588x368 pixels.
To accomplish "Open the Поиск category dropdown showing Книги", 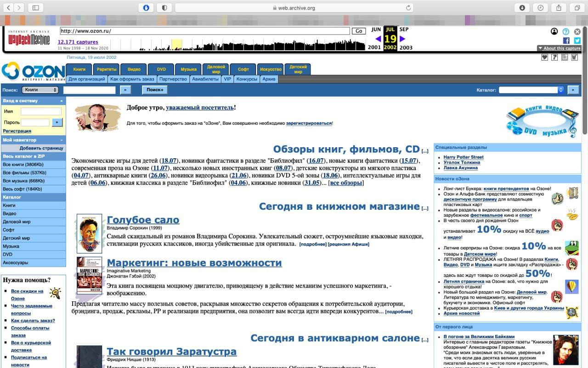I will [x=40, y=90].
